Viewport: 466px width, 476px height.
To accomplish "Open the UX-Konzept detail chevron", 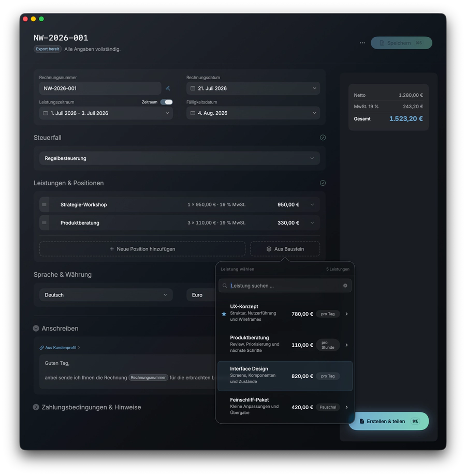I will [x=346, y=314].
